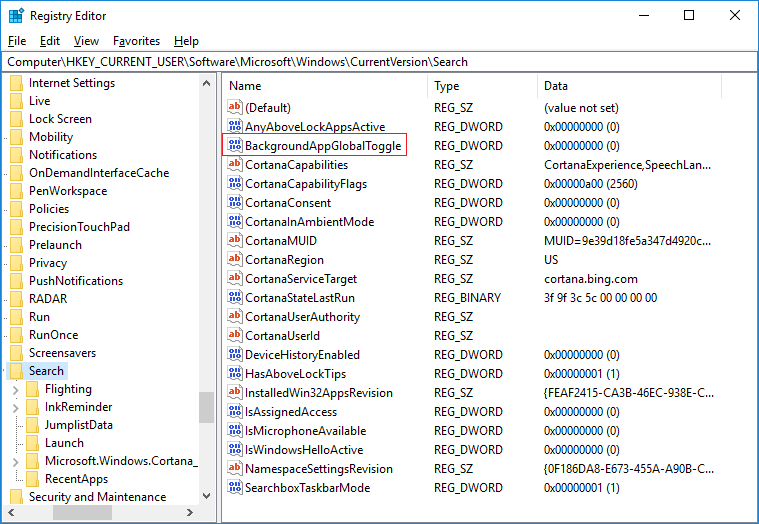Click REG_BINARY type of CortanaStateLastRun
The height and width of the screenshot is (524, 759).
467,298
